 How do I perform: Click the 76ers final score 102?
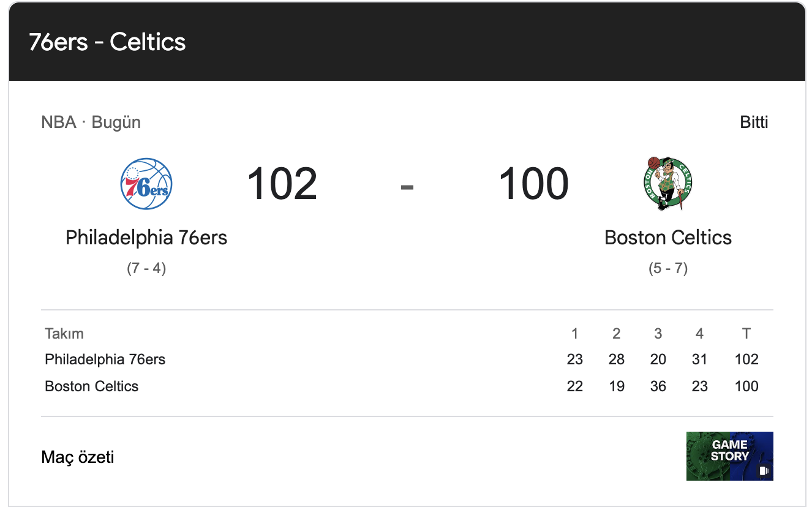point(282,184)
